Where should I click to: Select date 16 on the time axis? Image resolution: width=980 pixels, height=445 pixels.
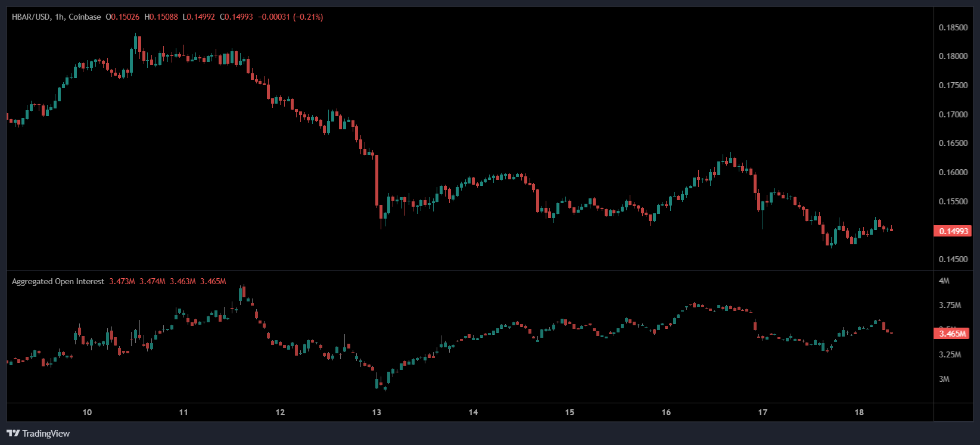coord(666,412)
